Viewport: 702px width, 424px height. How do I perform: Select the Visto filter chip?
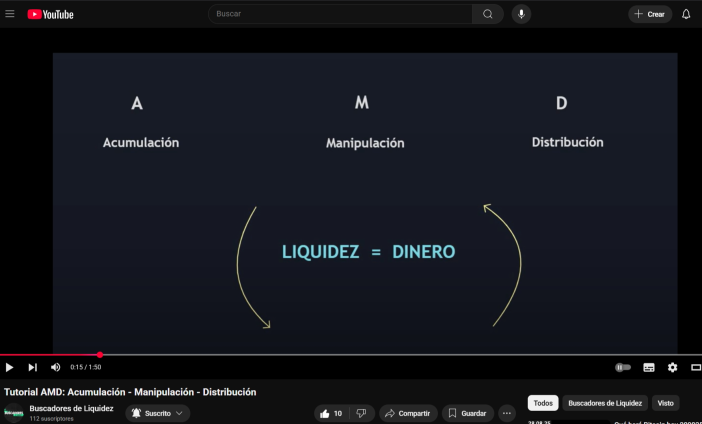[665, 403]
